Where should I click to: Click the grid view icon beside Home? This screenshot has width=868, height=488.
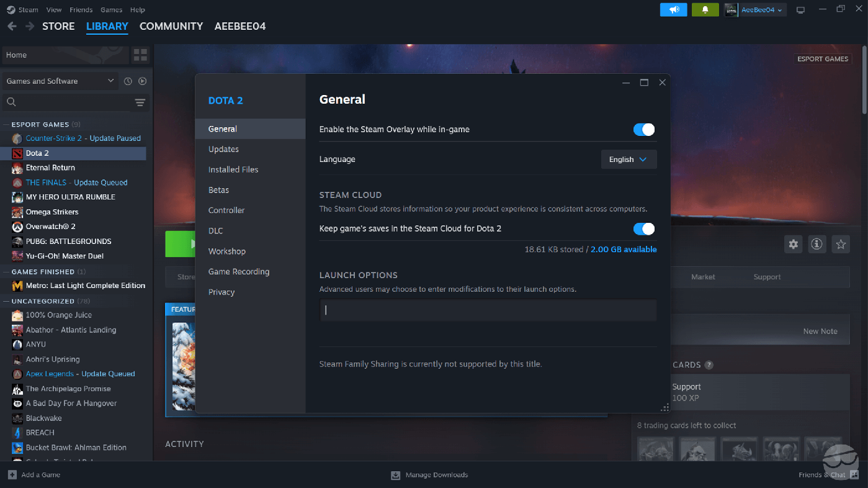tap(140, 55)
